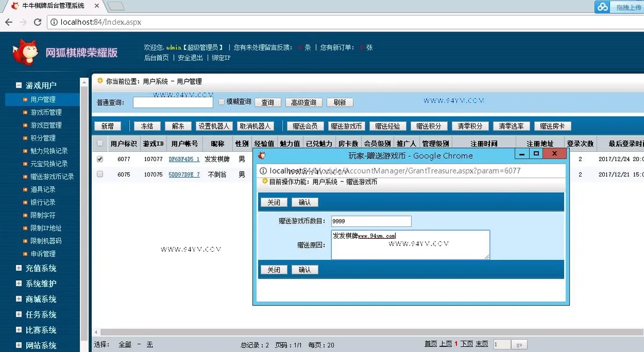Viewport: 644px width, 352px height.
Task: Click the popup window's fox favicon
Action: [x=262, y=156]
